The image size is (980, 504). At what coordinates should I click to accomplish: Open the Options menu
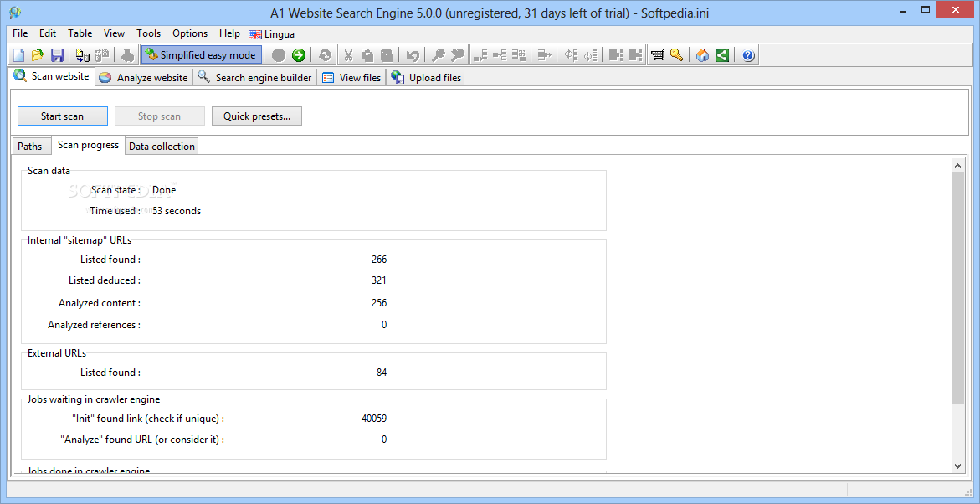coord(190,33)
